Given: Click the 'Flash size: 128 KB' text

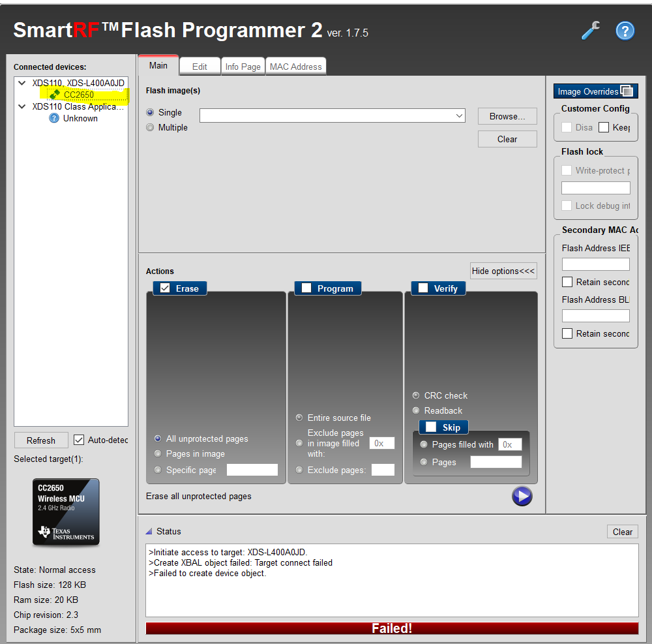Looking at the screenshot, I should click(50, 585).
